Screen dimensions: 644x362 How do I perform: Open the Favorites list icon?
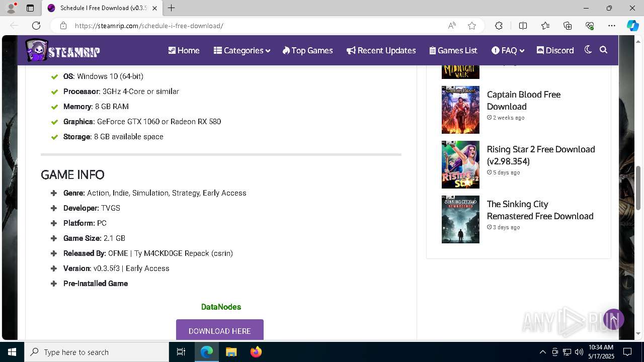pyautogui.click(x=545, y=26)
